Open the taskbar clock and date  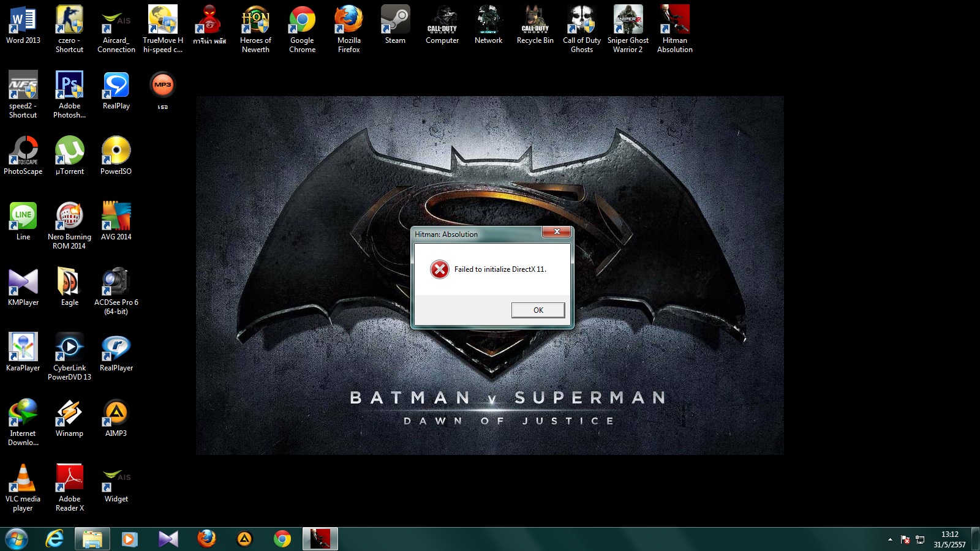pyautogui.click(x=949, y=539)
